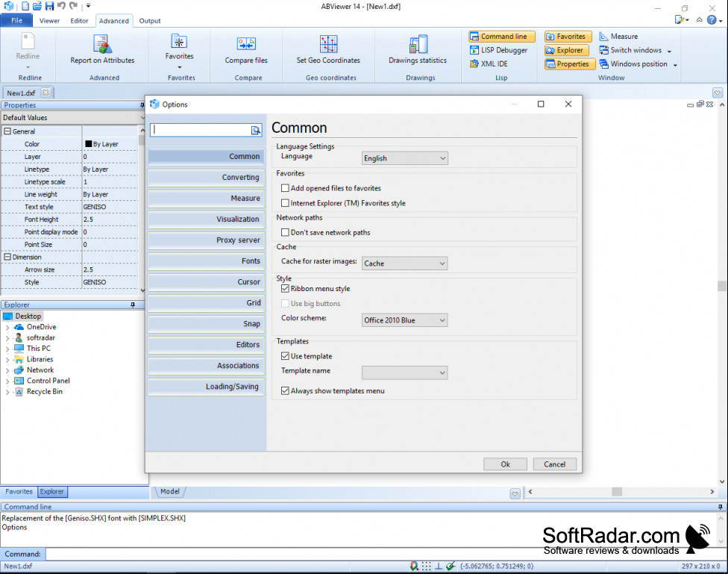Click the black Color swatch By Layer
Viewport: 728px width, 574px height.
(88, 144)
